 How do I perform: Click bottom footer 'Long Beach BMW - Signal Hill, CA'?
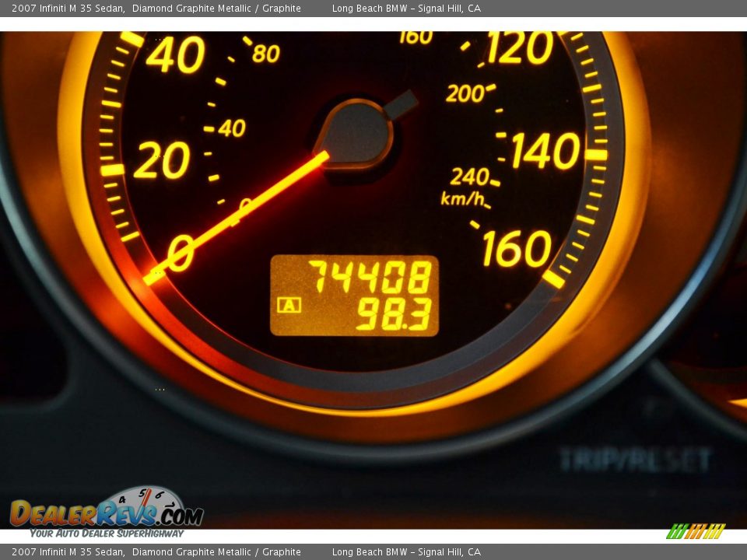tap(406, 552)
